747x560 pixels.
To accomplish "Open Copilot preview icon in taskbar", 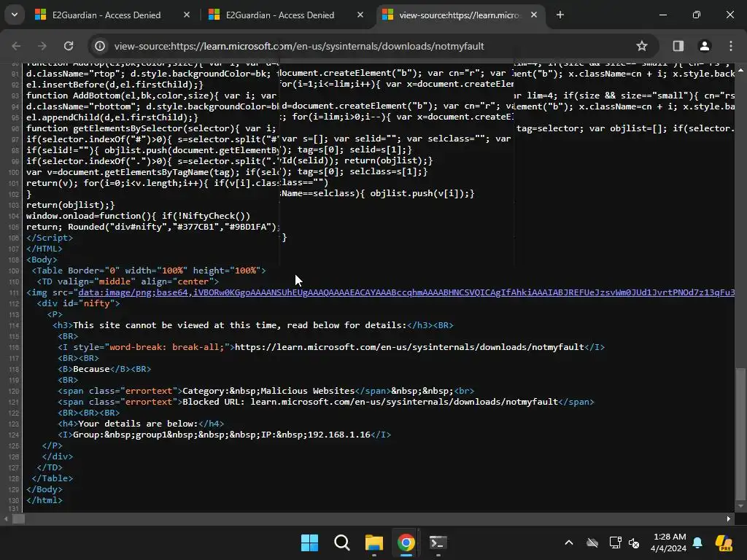I will (x=724, y=542).
